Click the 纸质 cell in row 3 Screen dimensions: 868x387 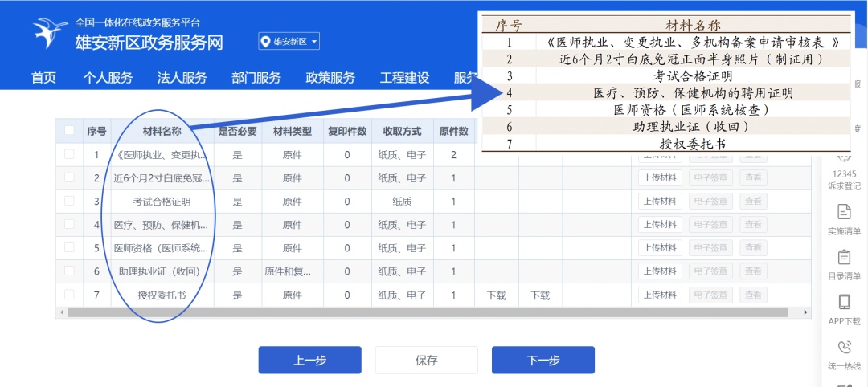point(403,202)
